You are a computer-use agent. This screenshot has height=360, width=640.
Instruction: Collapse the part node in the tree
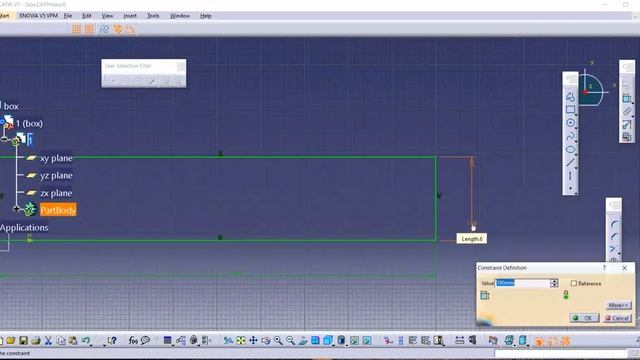coord(4,140)
